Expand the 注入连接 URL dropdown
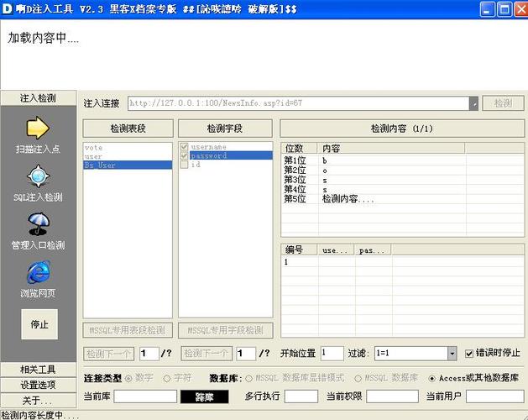The width and height of the screenshot is (528, 420). click(473, 103)
